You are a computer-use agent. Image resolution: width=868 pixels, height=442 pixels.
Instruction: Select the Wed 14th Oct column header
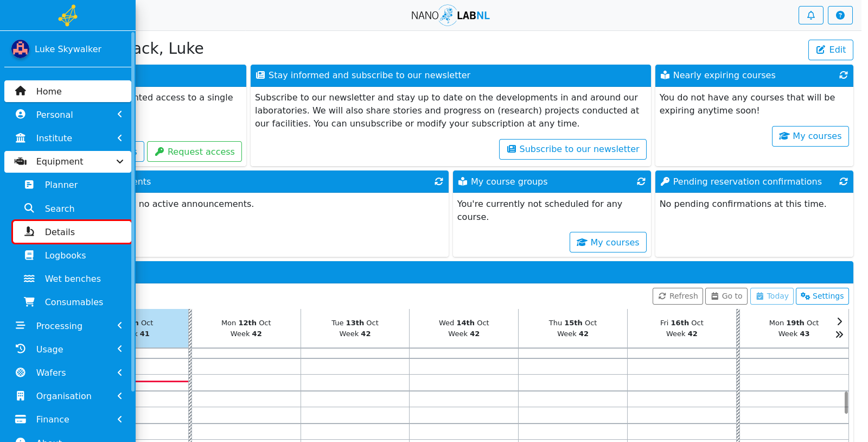(x=464, y=328)
